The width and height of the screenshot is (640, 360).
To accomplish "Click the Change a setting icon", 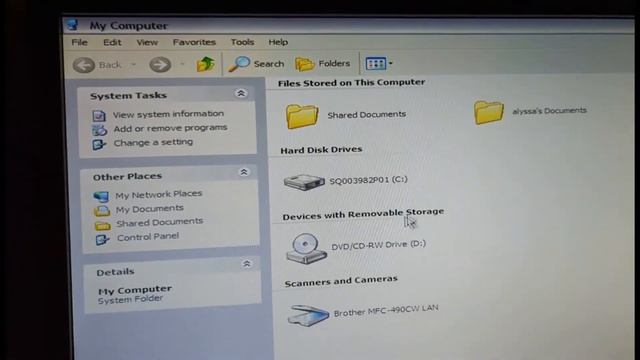I will point(99,144).
